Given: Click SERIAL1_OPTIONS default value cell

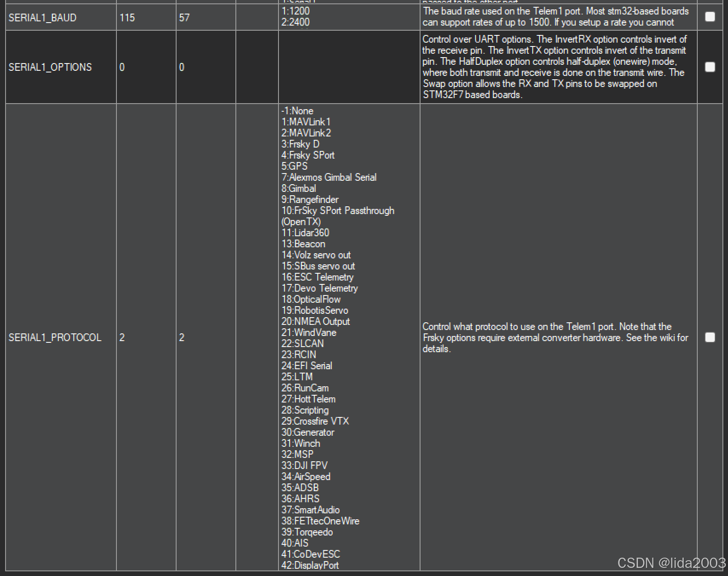Looking at the screenshot, I should (206, 67).
